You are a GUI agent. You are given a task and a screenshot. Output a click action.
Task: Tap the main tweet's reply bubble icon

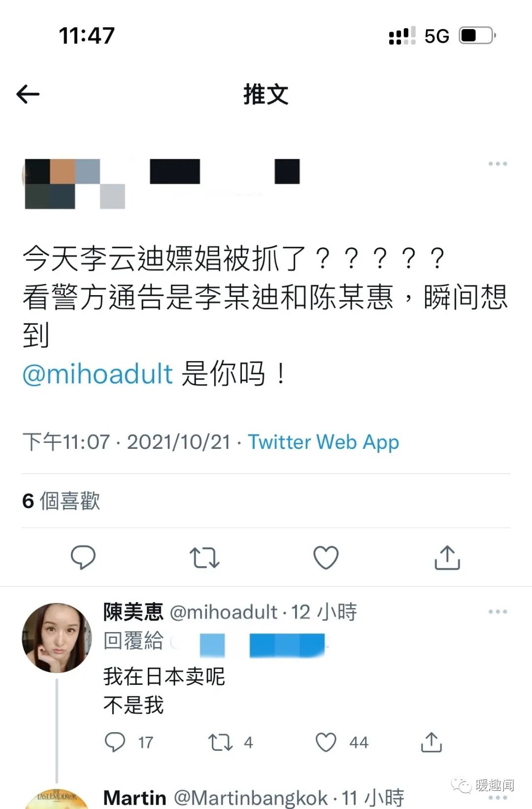[x=83, y=557]
